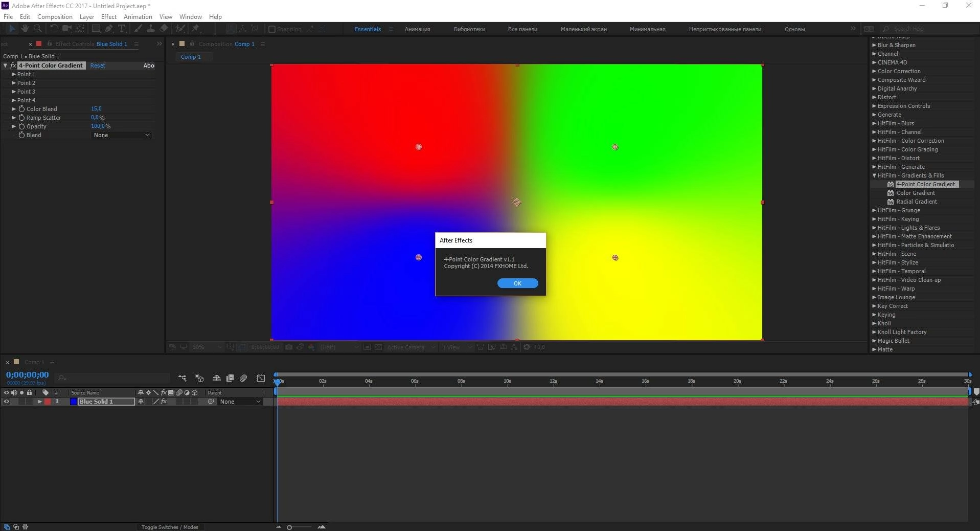This screenshot has width=980, height=531.
Task: Toggle Blue Solid 1 shy switch
Action: coord(141,402)
